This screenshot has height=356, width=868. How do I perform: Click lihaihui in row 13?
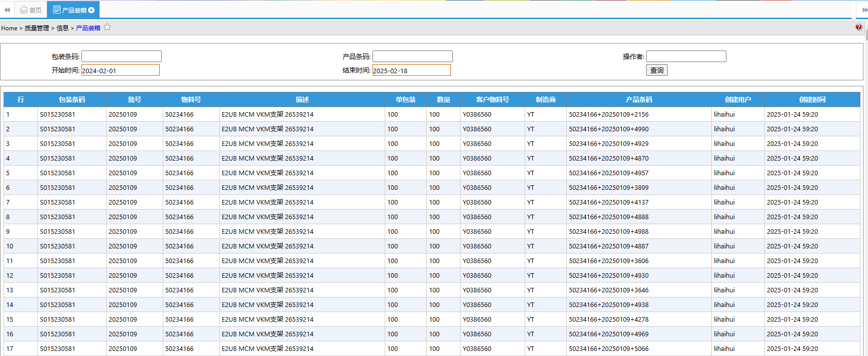pyautogui.click(x=724, y=290)
